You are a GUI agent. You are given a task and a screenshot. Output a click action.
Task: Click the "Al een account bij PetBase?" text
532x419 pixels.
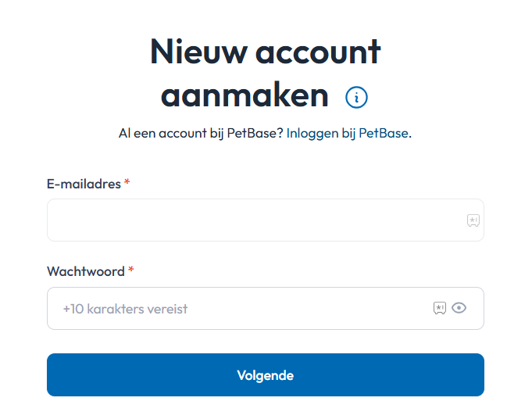[201, 134]
